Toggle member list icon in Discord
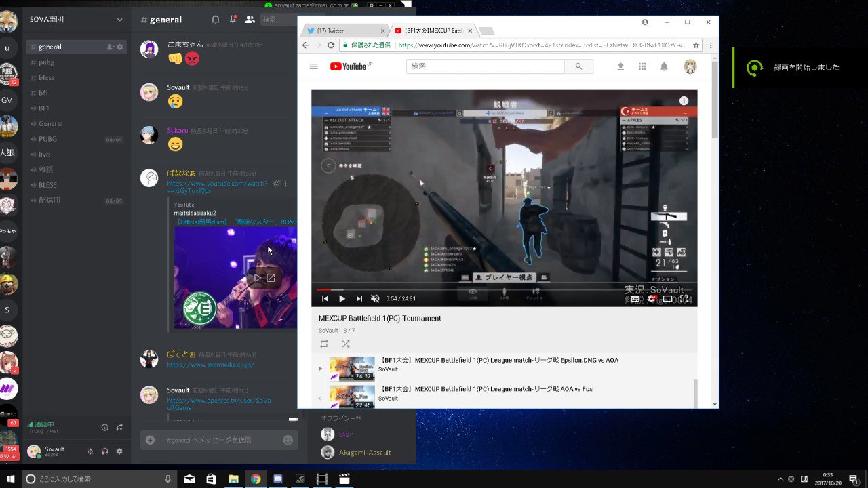This screenshot has width=868, height=488. pyautogui.click(x=250, y=20)
